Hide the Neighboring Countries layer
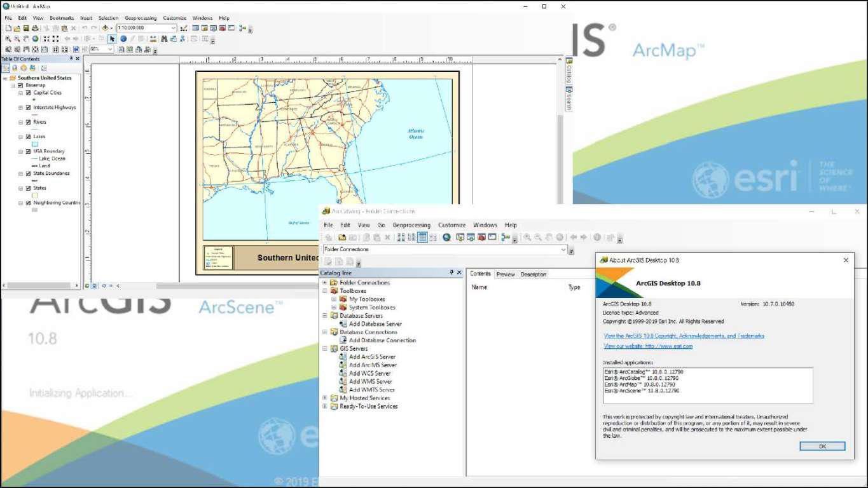Image resolution: width=868 pixels, height=488 pixels. pos(28,203)
